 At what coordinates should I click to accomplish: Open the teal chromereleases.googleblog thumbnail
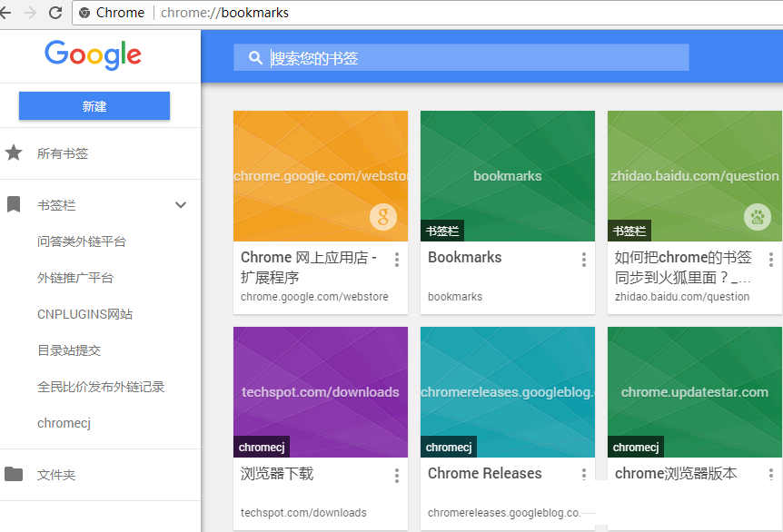[508, 392]
